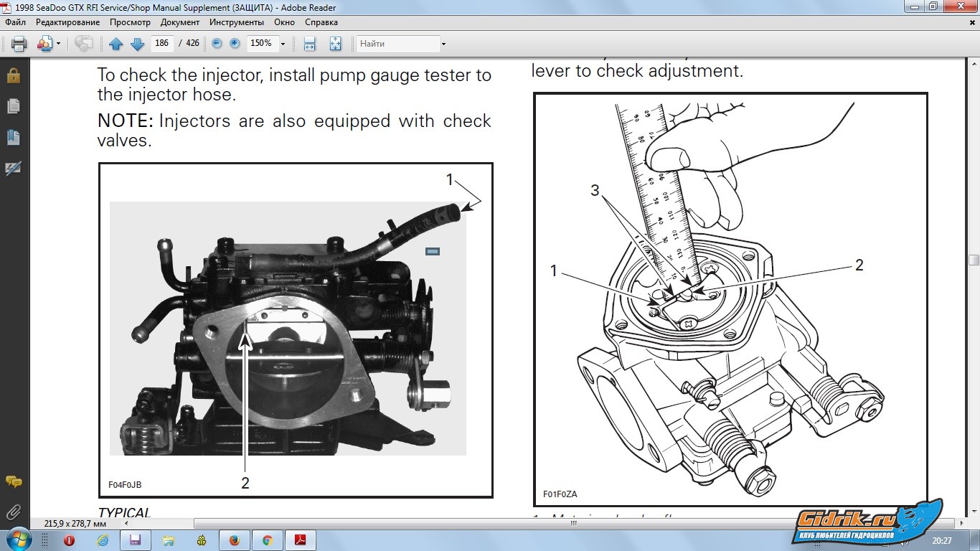Go to previous page with up arrow
980x551 pixels.
tap(116, 44)
